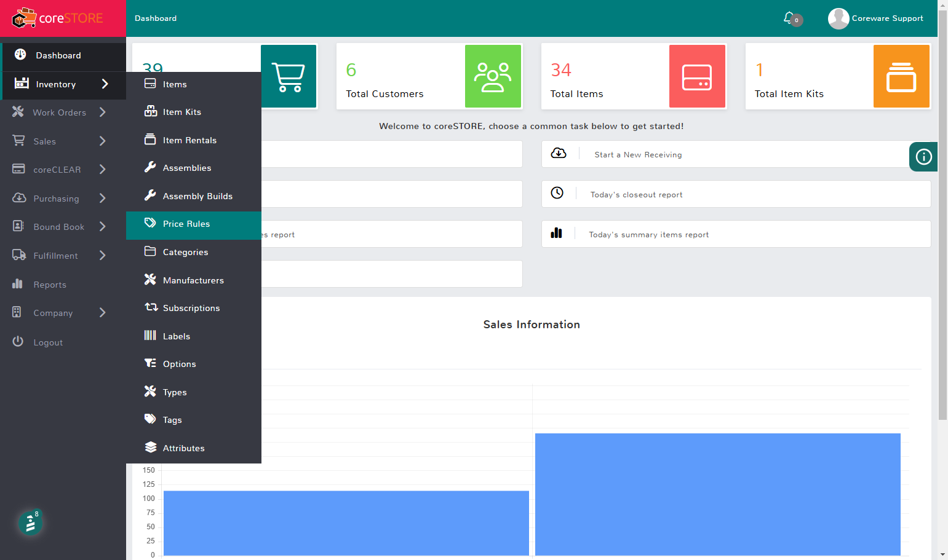Click the taller right sales chart bar
The height and width of the screenshot is (560, 948).
tap(718, 494)
